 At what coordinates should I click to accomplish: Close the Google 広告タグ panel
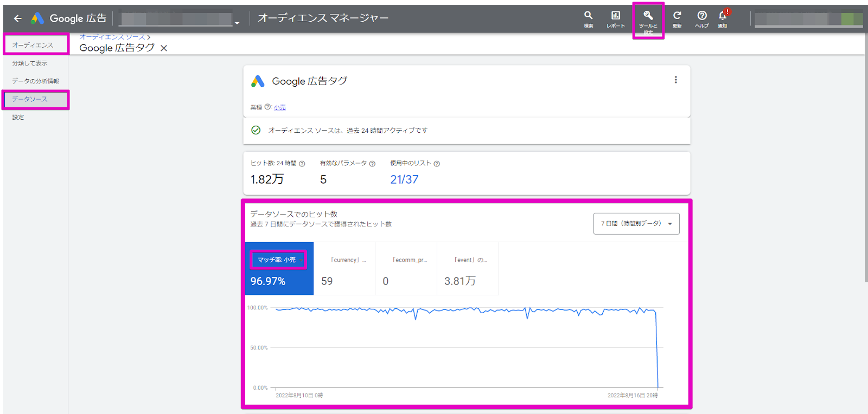164,48
